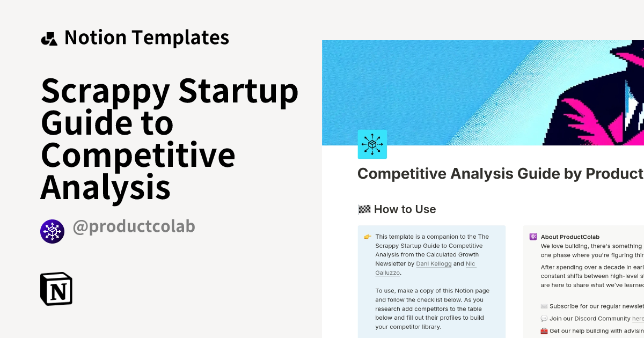Click the envelope icon beside Subscribe text

tap(544, 306)
